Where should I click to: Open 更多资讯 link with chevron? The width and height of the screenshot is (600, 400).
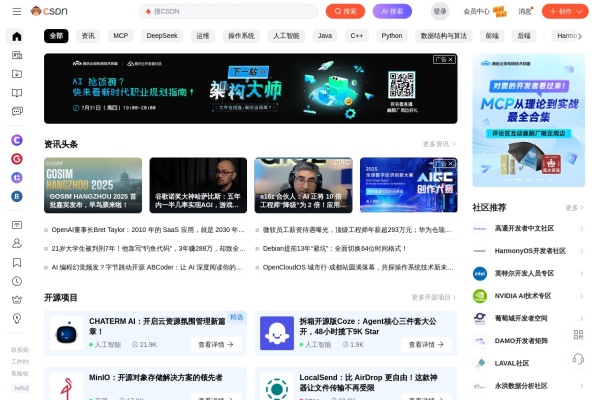coord(439,144)
